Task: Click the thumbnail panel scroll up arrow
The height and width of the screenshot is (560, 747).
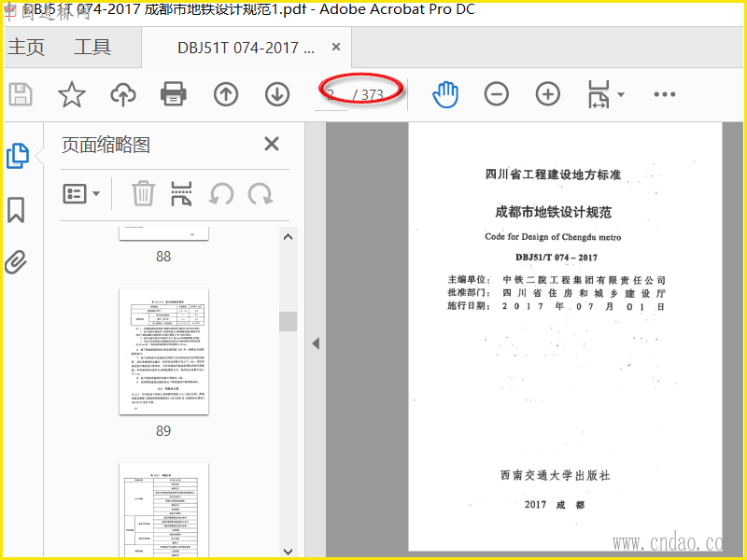Action: click(x=289, y=237)
